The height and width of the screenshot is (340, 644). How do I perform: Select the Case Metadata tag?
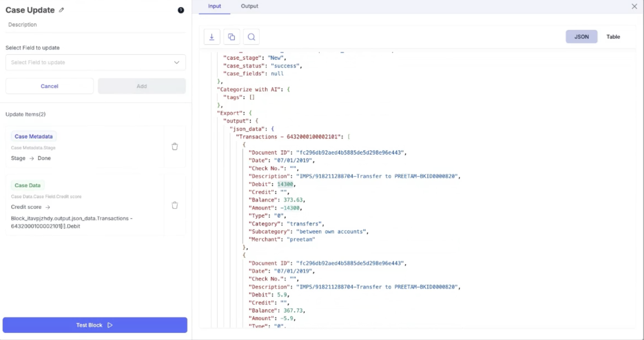click(34, 136)
